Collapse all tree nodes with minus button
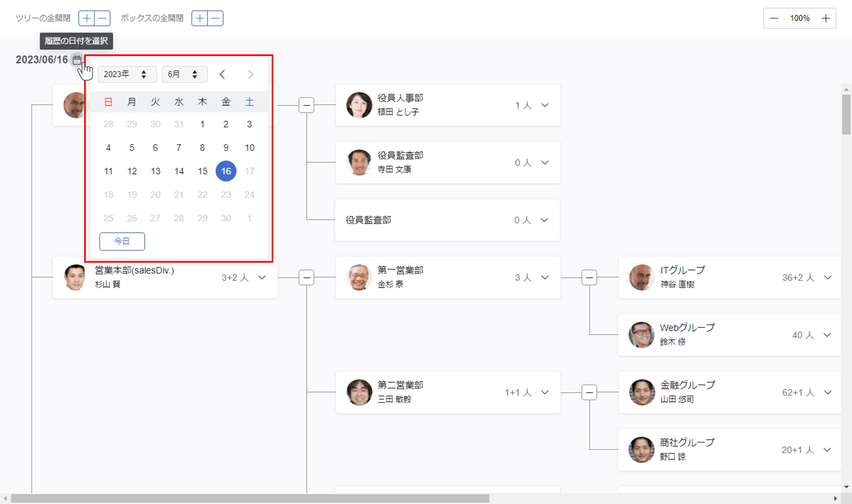Viewport: 852px width, 504px height. 102,18
